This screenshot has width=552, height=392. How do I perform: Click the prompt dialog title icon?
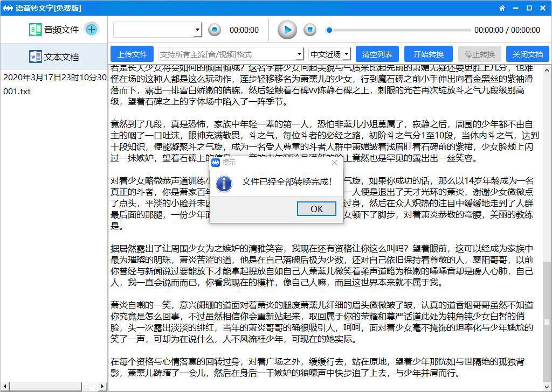point(216,163)
